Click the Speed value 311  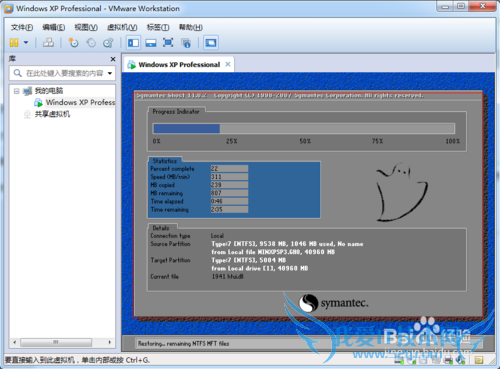pos(229,177)
